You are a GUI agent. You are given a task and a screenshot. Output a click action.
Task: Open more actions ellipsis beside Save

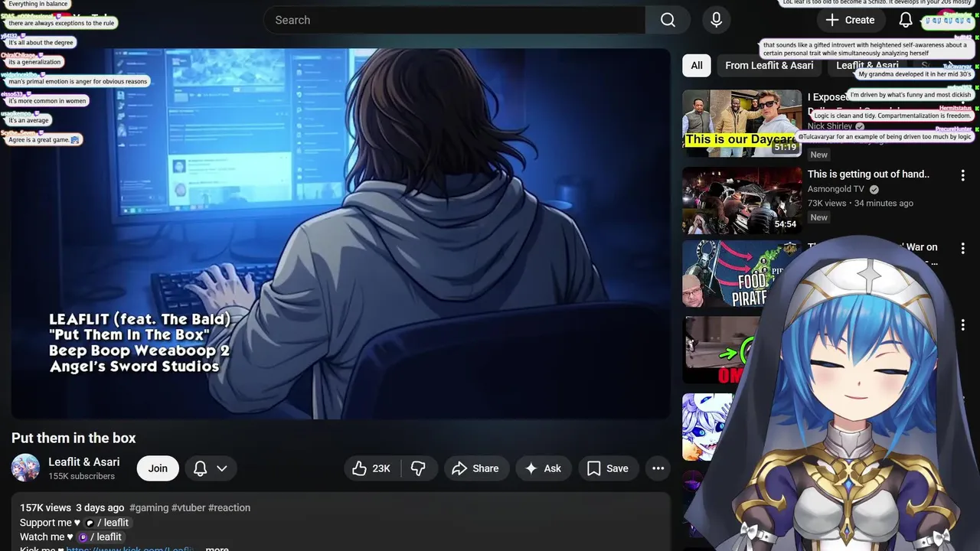pos(658,468)
